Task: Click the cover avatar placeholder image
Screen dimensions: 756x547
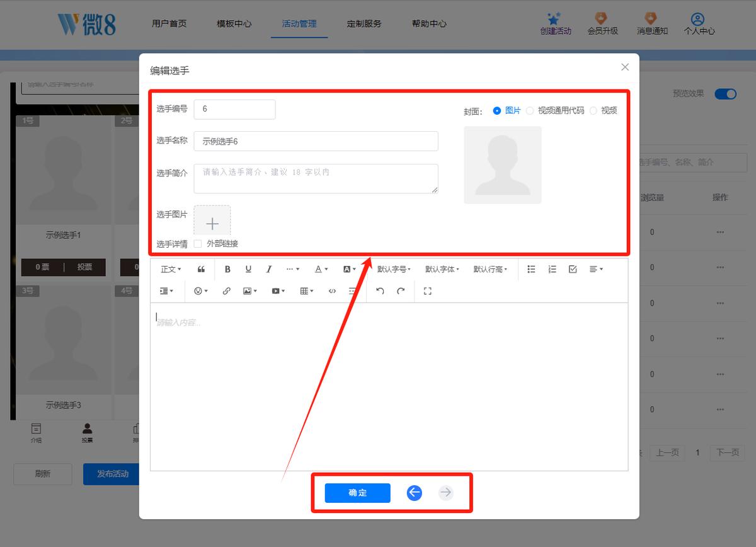Action: pos(503,165)
